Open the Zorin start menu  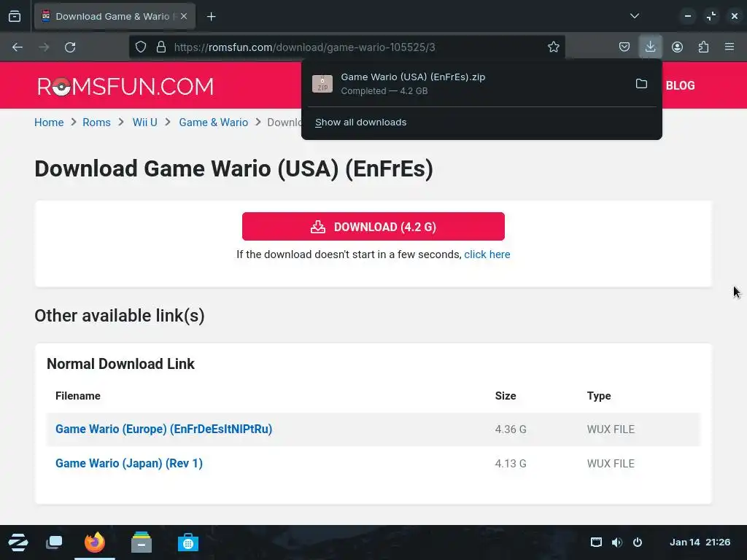18,542
